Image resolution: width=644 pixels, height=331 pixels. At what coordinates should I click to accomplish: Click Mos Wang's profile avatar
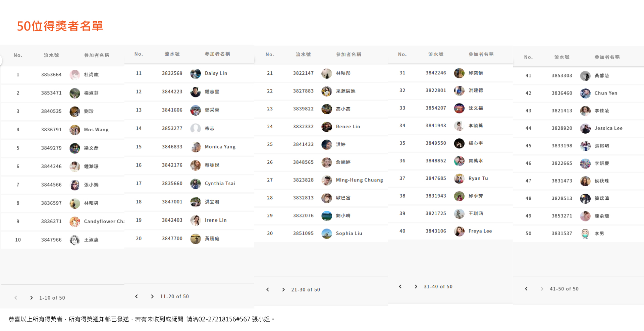pos(74,130)
